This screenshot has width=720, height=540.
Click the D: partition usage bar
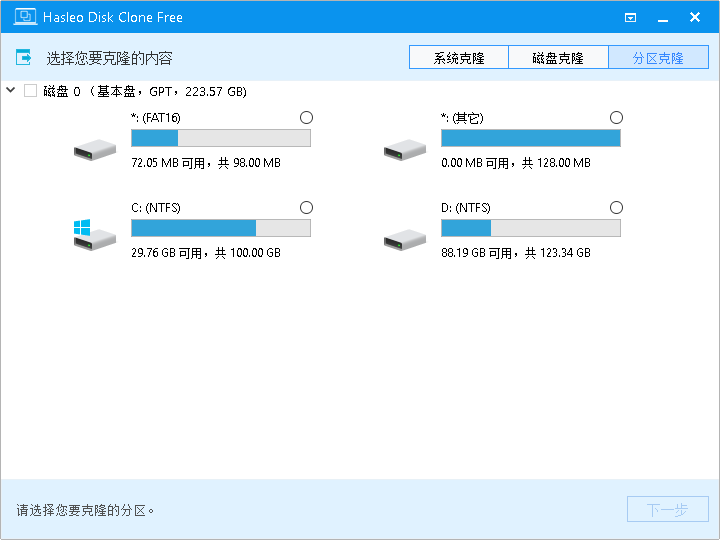click(531, 228)
